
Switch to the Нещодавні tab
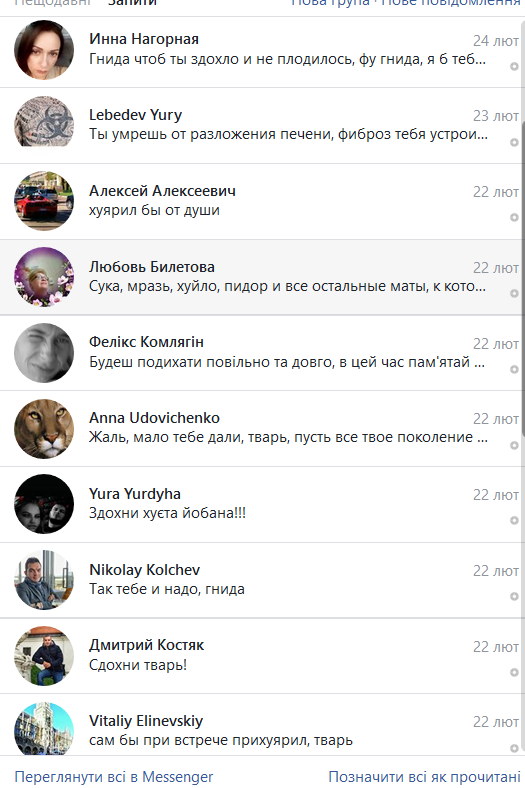tap(52, 3)
